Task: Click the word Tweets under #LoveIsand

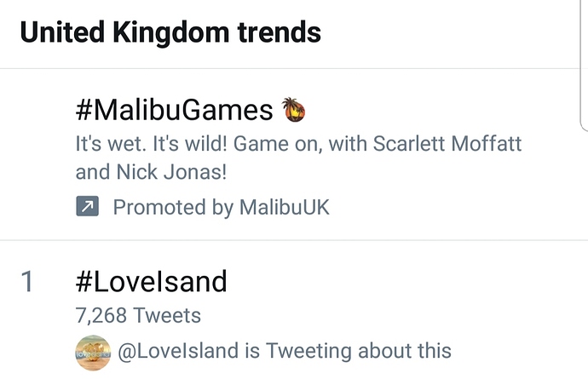Action: click(x=167, y=315)
